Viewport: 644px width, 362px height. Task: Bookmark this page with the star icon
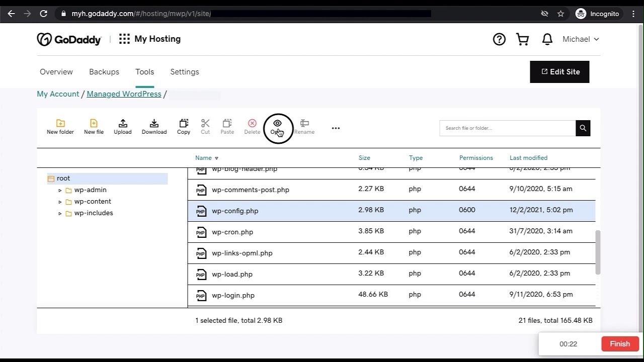coord(560,14)
